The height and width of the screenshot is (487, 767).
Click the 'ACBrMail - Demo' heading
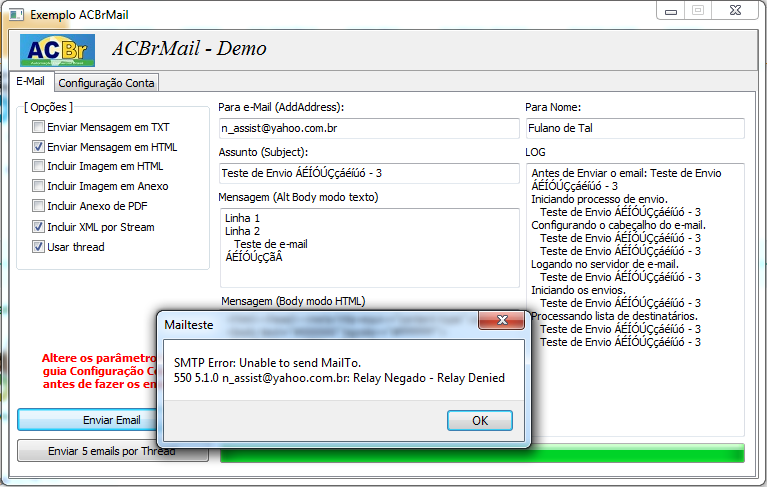pyautogui.click(x=189, y=48)
